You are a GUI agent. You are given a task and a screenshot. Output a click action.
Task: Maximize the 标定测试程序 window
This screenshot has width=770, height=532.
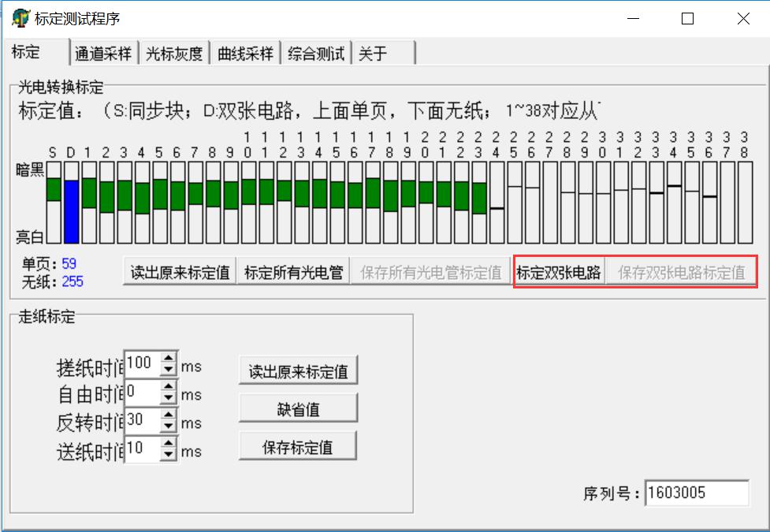tap(687, 19)
